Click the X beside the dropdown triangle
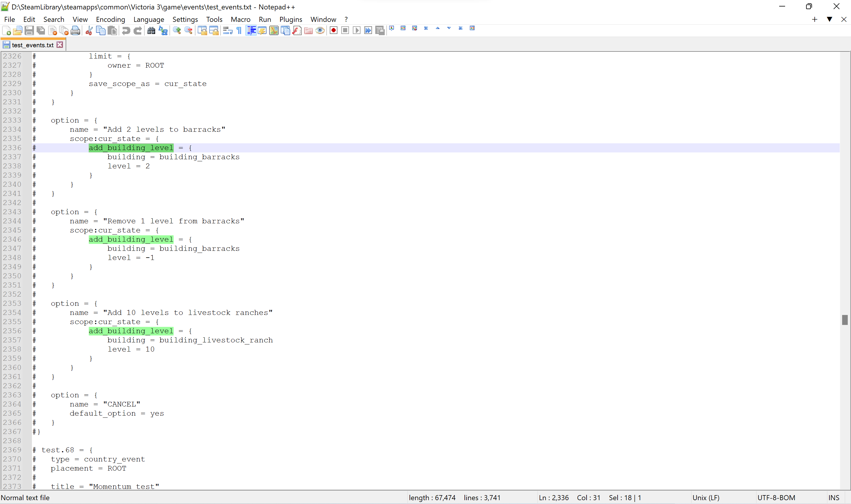This screenshot has width=851, height=504. 844,19
